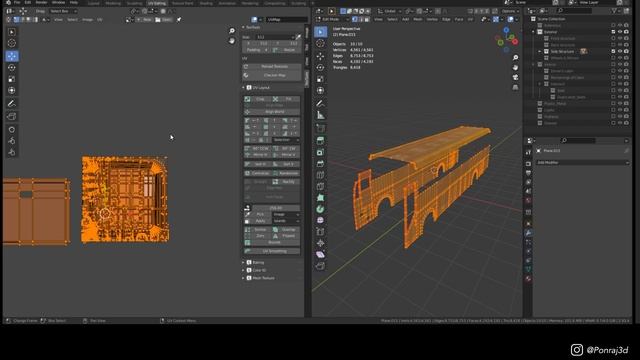
Task: Select the Spin tool in 3D viewport
Action: pos(320,209)
